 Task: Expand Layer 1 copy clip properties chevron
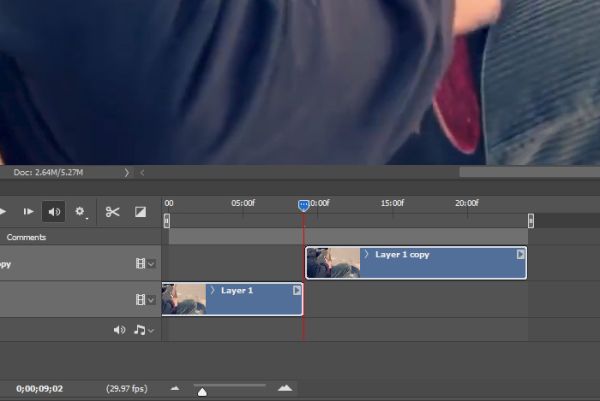pyautogui.click(x=366, y=254)
